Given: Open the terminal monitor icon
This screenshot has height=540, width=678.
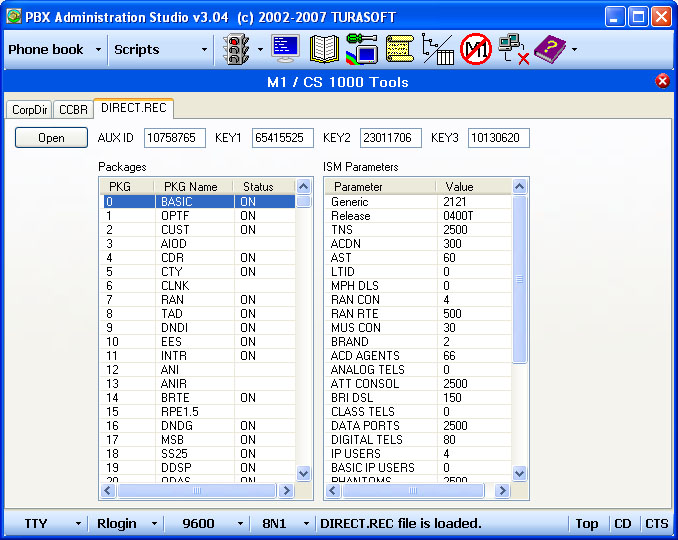Looking at the screenshot, I should tap(285, 49).
